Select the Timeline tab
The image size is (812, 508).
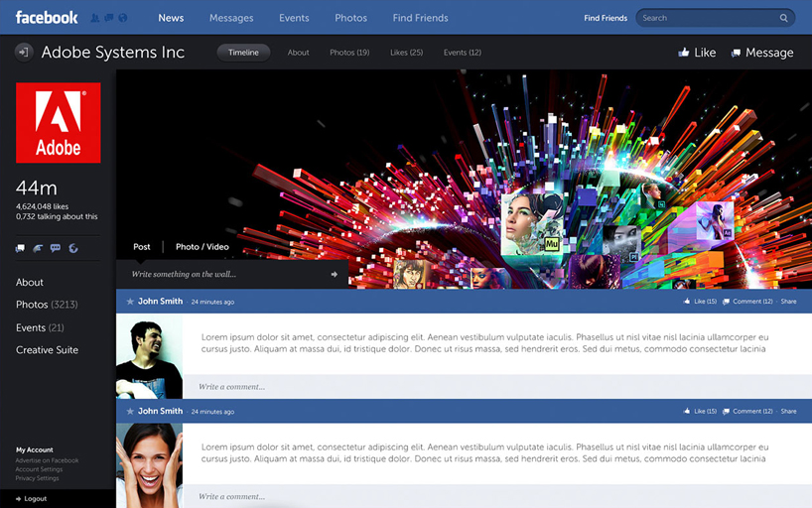pos(243,53)
